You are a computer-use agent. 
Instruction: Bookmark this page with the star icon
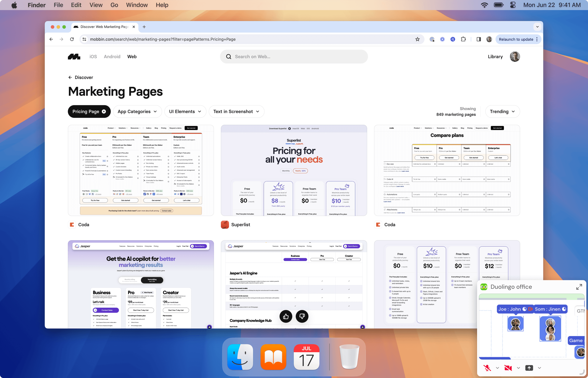[417, 39]
